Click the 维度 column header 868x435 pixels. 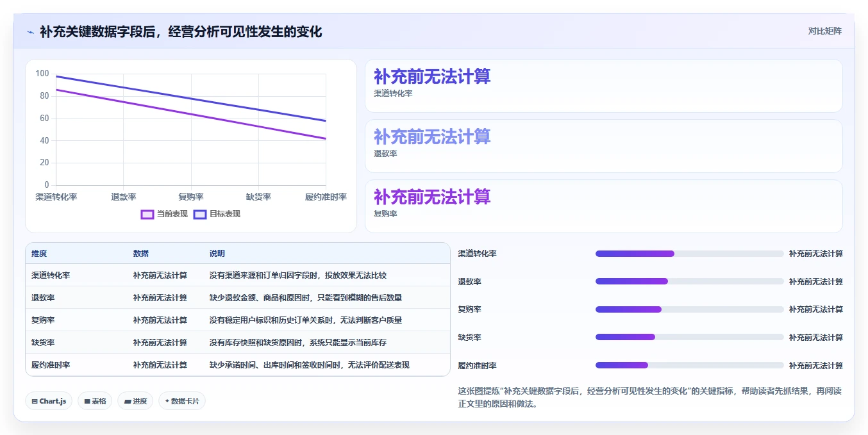pos(39,254)
